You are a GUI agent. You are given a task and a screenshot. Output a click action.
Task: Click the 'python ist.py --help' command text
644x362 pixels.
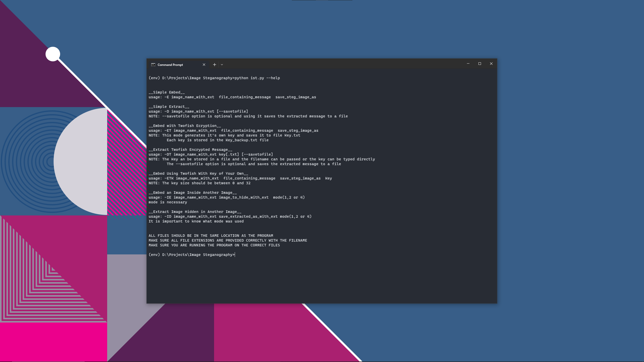pyautogui.click(x=257, y=78)
